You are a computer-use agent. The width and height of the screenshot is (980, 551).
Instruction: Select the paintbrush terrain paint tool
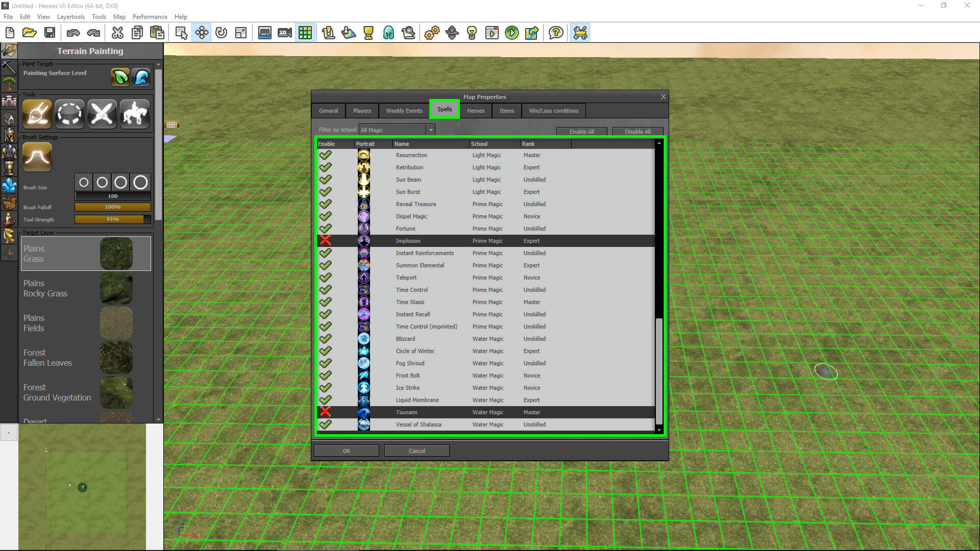[x=37, y=113]
